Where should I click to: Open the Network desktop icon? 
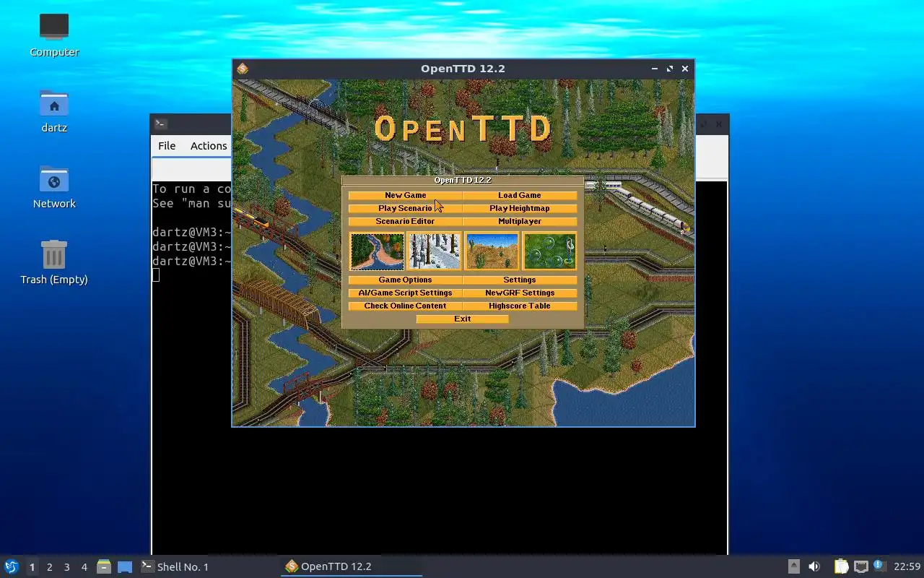click(54, 186)
